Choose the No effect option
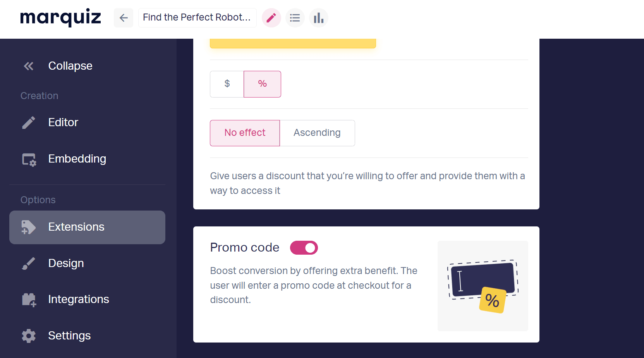The width and height of the screenshot is (644, 358). pos(245,133)
